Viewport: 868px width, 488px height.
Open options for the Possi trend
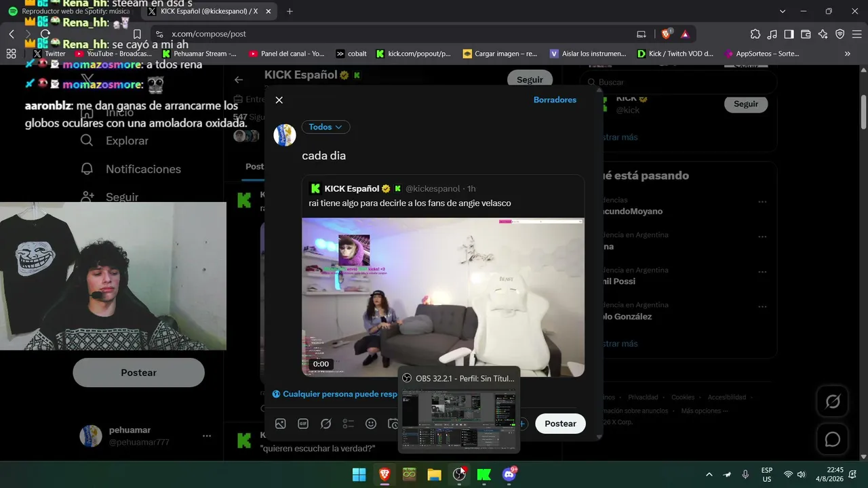point(762,272)
